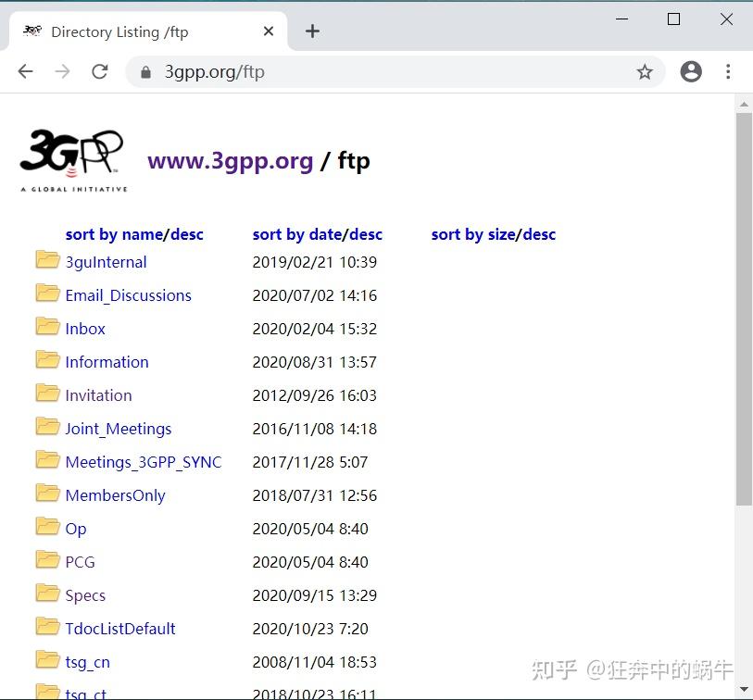Screen dimensions: 753x700
Task: Click the site lock icon in address bar
Action: [x=146, y=70]
